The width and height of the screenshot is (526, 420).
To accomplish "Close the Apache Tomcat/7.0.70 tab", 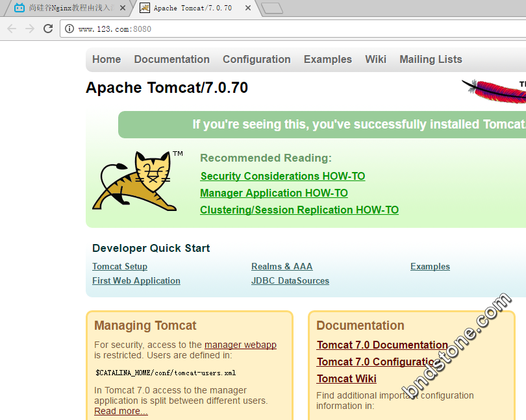I will click(248, 8).
